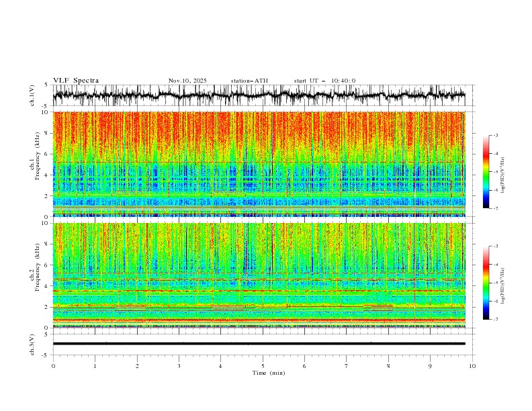Click the ch.2 spectrogram panel
Image resolution: width=532 pixels, height=411 pixels.
pyautogui.click(x=259, y=275)
